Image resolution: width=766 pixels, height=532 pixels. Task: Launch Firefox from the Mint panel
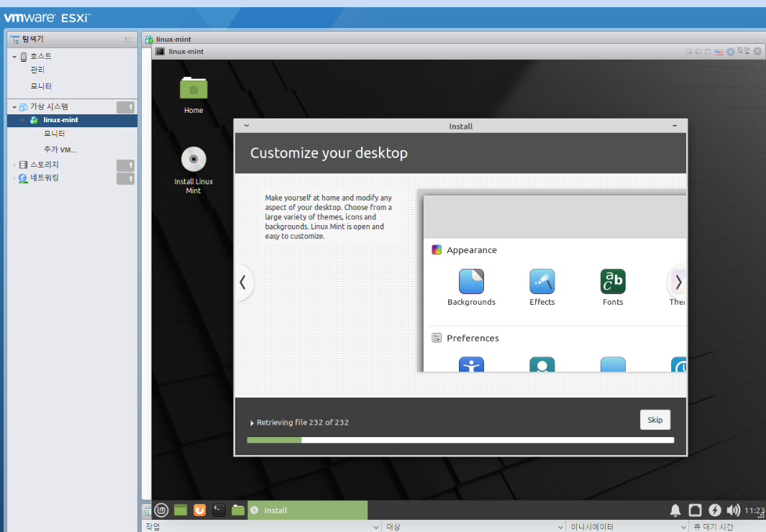point(199,510)
